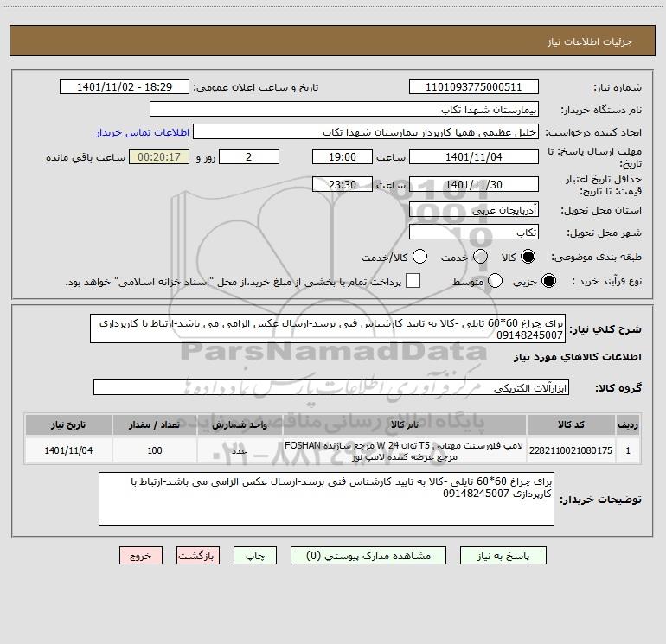666x644 pixels.
Task: Click the پاسخ به نیاز button
Action: (x=503, y=556)
